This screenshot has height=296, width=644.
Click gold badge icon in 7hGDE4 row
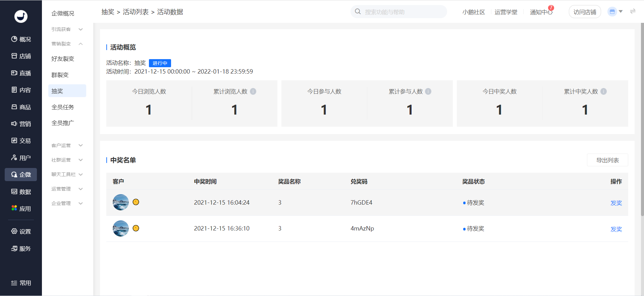136,202
